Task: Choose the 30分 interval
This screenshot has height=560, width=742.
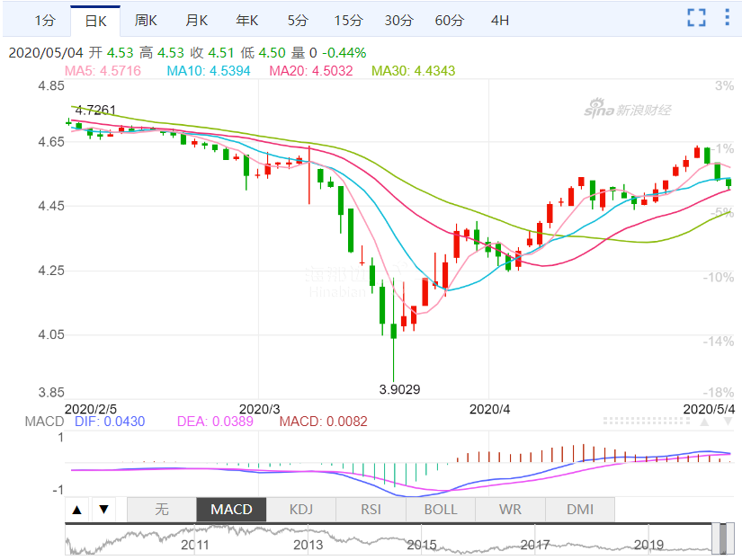Action: point(398,20)
